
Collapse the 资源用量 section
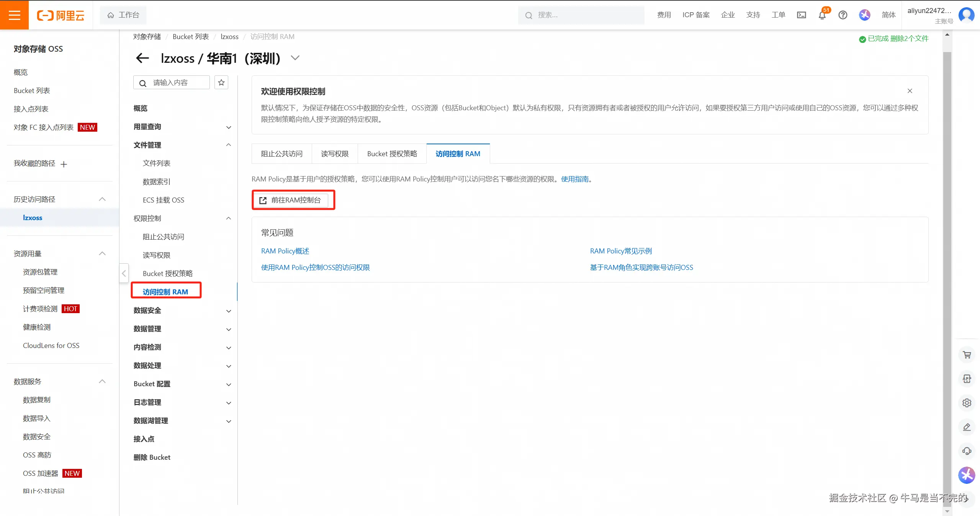click(102, 253)
